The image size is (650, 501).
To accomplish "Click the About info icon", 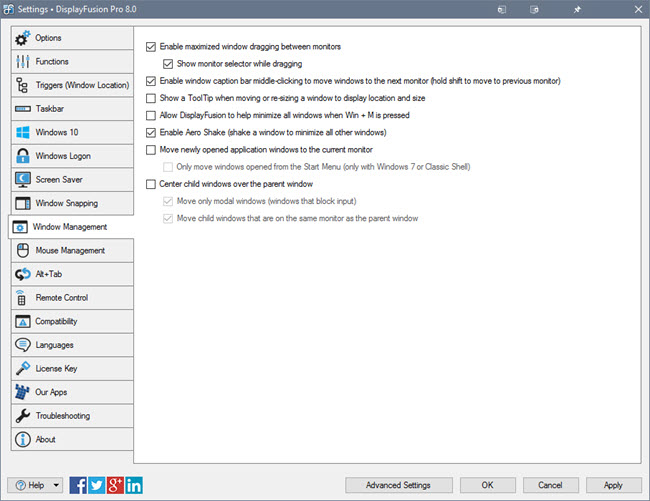I will click(23, 439).
